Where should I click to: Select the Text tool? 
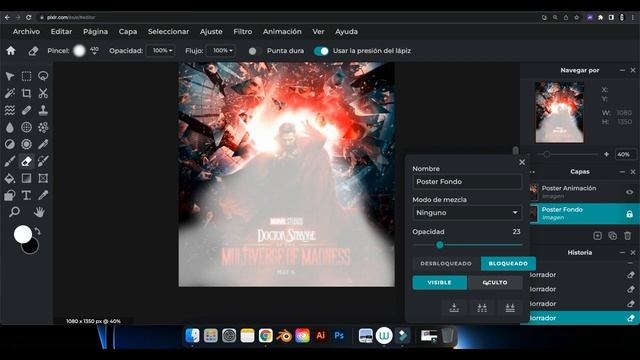(27, 195)
